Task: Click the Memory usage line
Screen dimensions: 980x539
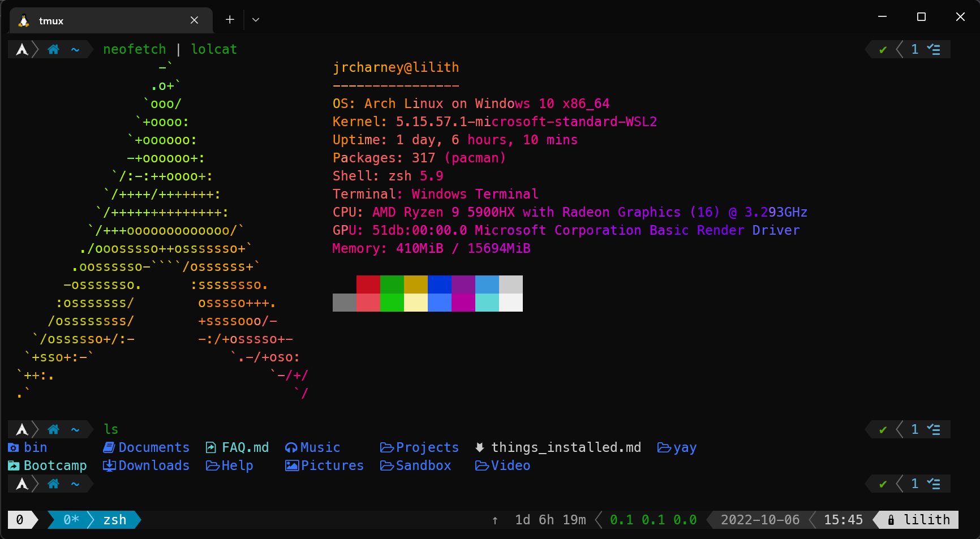Action: (432, 249)
